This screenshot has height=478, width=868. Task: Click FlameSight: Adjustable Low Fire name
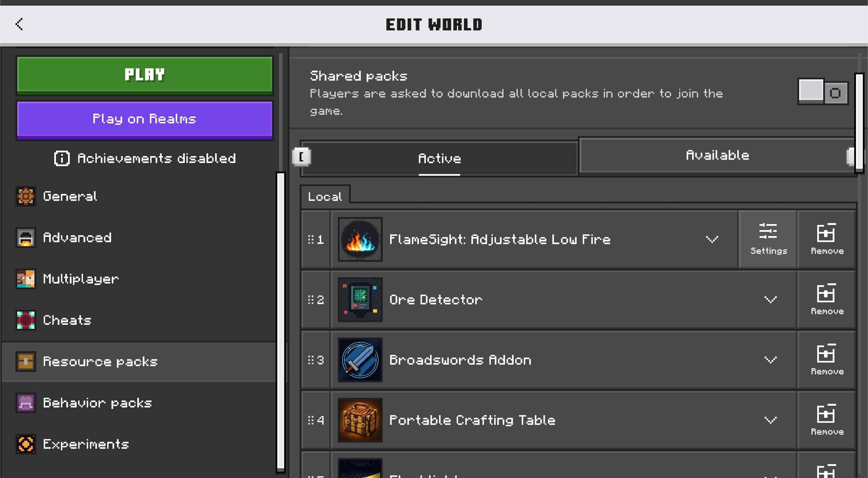[500, 239]
